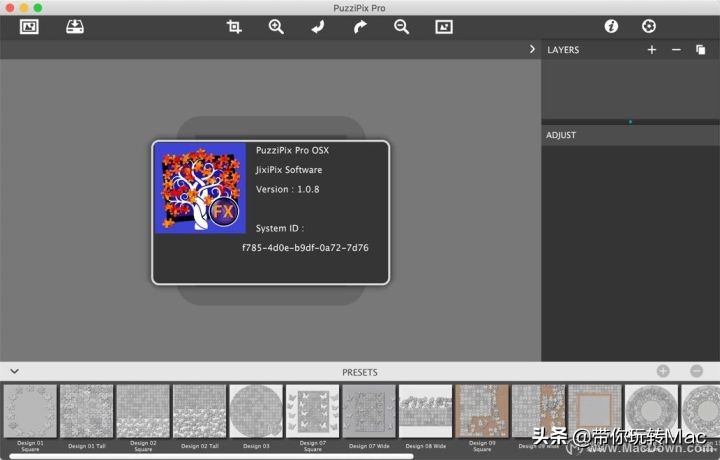Click the PuzziPix FX tree logo in the about box

201,188
